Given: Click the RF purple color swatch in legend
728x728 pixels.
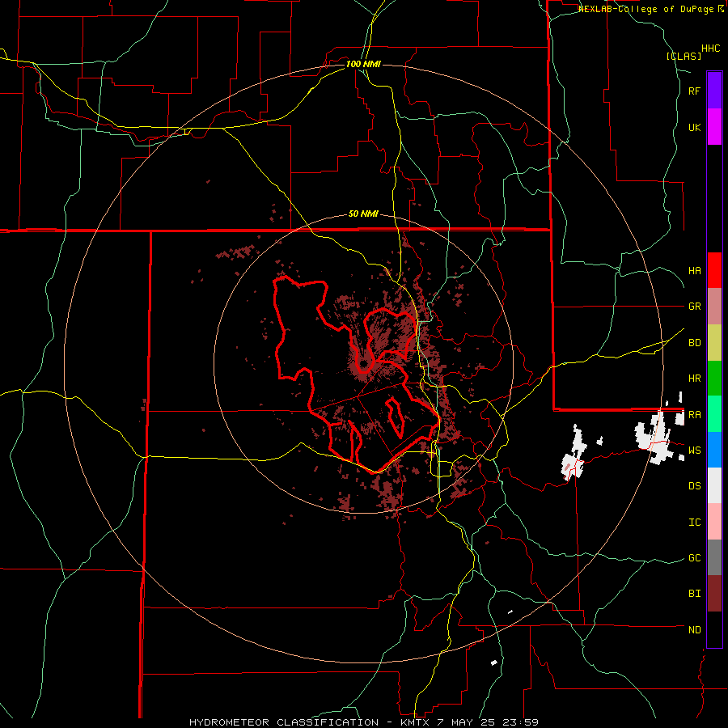Looking at the screenshot, I should pyautogui.click(x=714, y=91).
